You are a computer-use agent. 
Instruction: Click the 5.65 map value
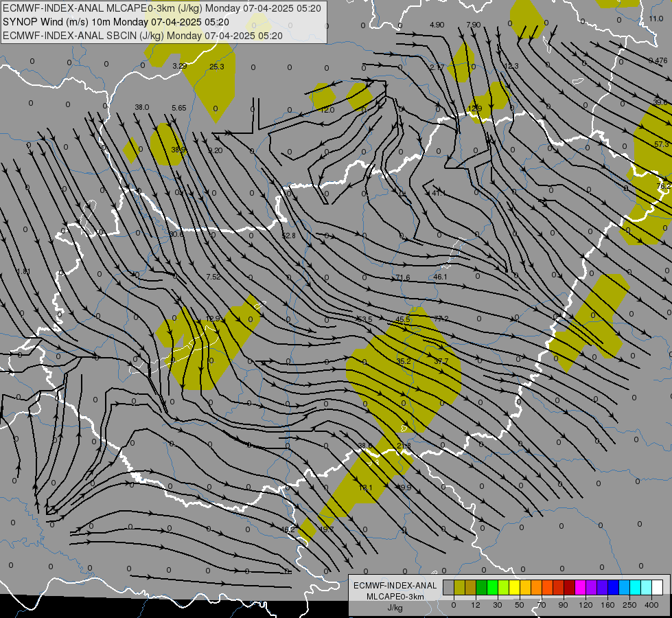[x=179, y=108]
